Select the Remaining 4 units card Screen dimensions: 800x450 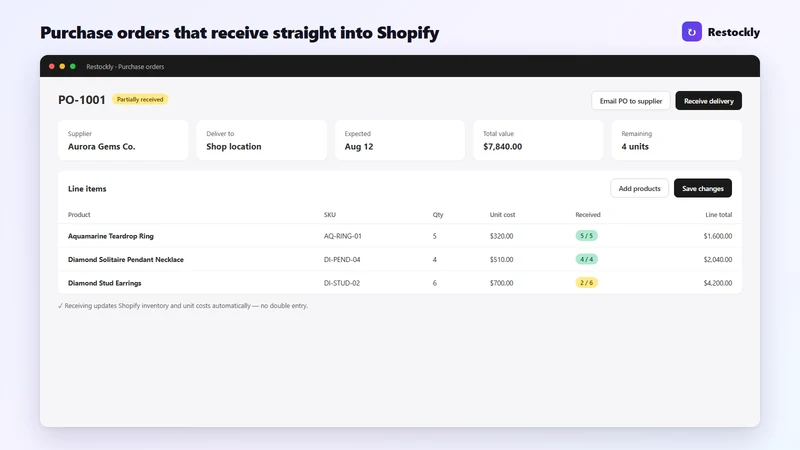(x=676, y=140)
